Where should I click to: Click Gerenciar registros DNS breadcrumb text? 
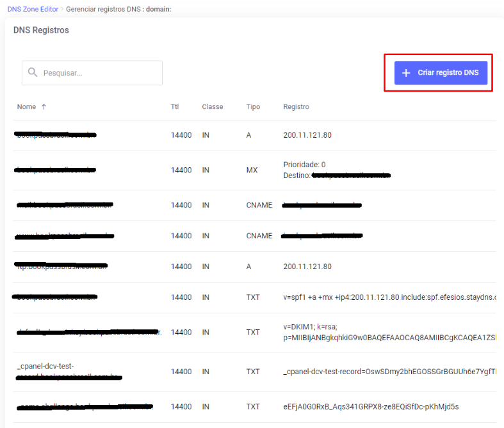pyautogui.click(x=103, y=9)
